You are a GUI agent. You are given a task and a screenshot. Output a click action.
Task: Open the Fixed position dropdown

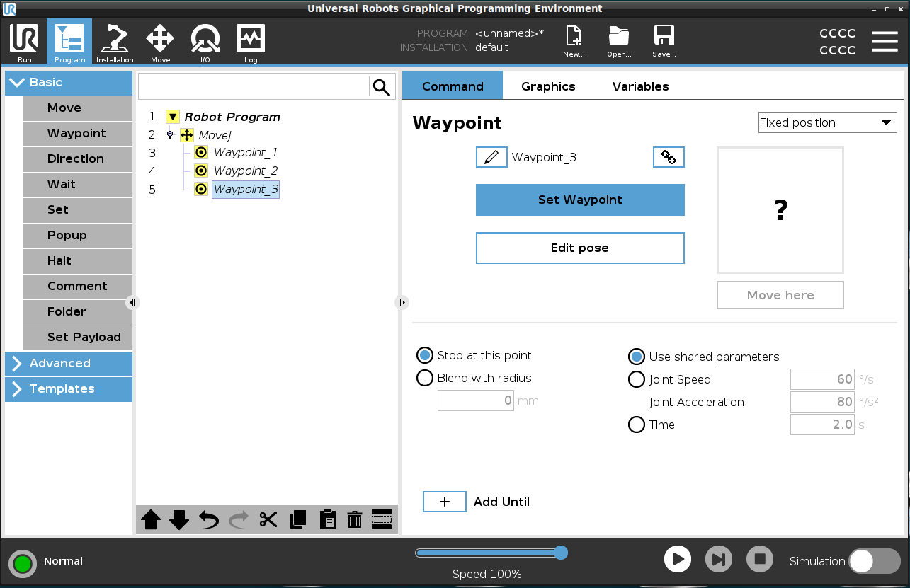826,122
